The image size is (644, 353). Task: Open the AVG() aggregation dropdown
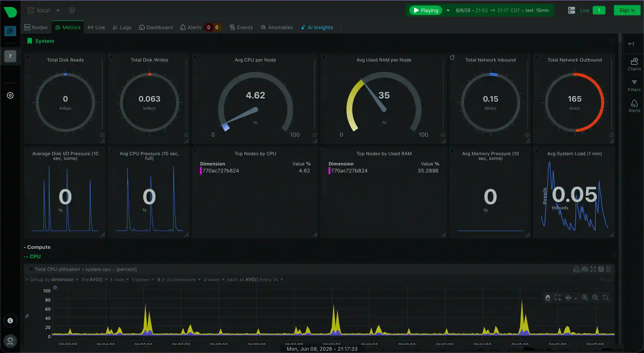(95, 280)
